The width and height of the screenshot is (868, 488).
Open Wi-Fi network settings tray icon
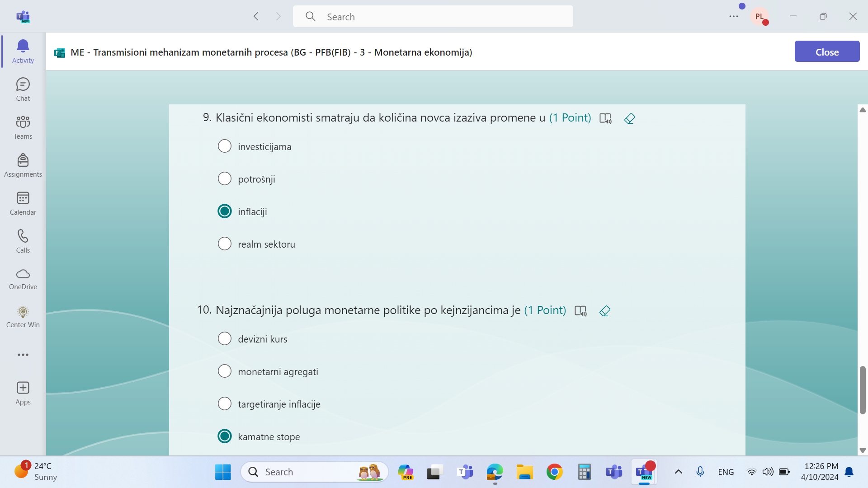(751, 472)
